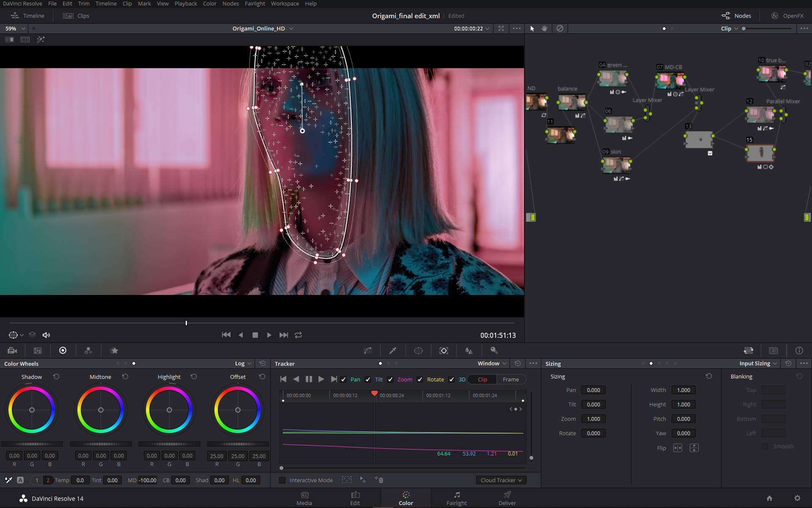Open the Cloud Tracker dropdown
The width and height of the screenshot is (812, 508).
point(501,480)
